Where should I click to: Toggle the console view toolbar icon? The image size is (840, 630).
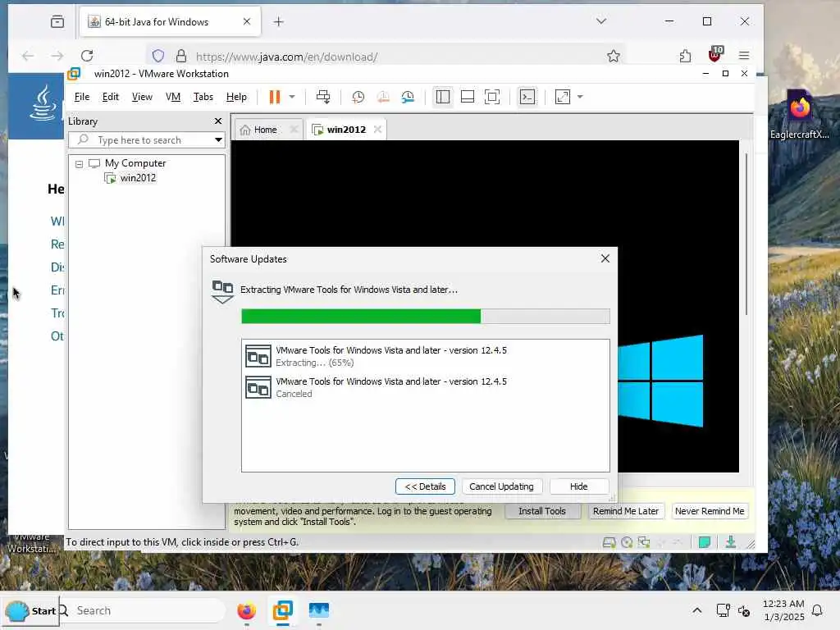click(x=527, y=97)
